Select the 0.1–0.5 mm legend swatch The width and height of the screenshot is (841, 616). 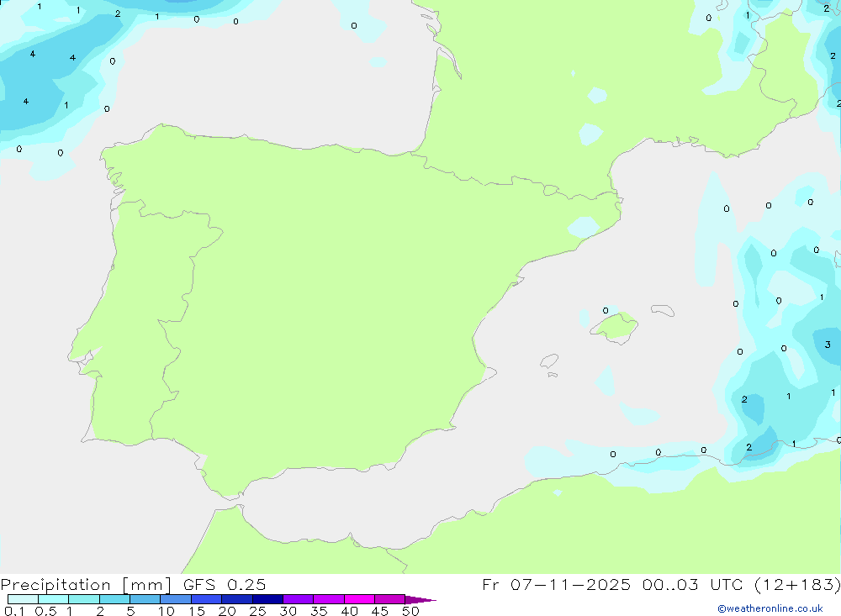click(x=23, y=599)
